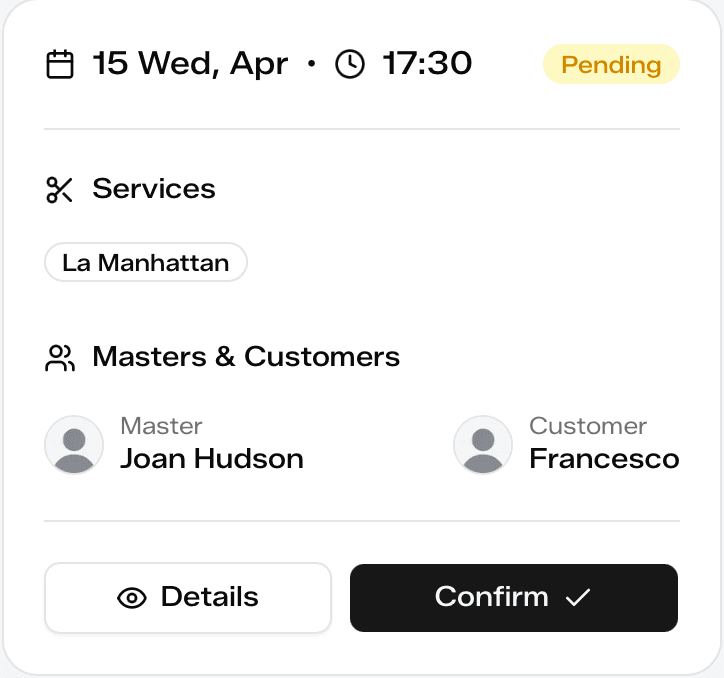The image size is (724, 678).
Task: Click the Pending status badge
Action: [x=611, y=65]
